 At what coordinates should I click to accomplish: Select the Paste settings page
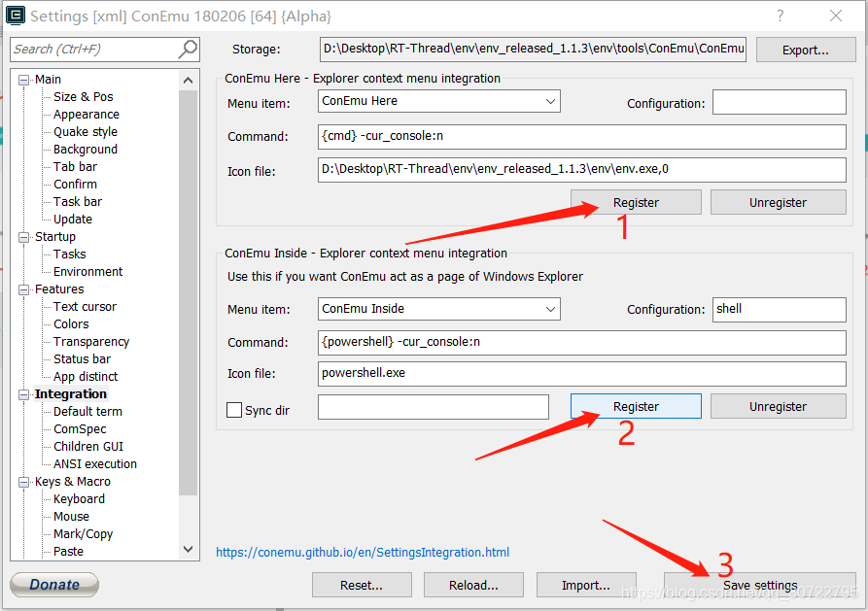coord(68,552)
